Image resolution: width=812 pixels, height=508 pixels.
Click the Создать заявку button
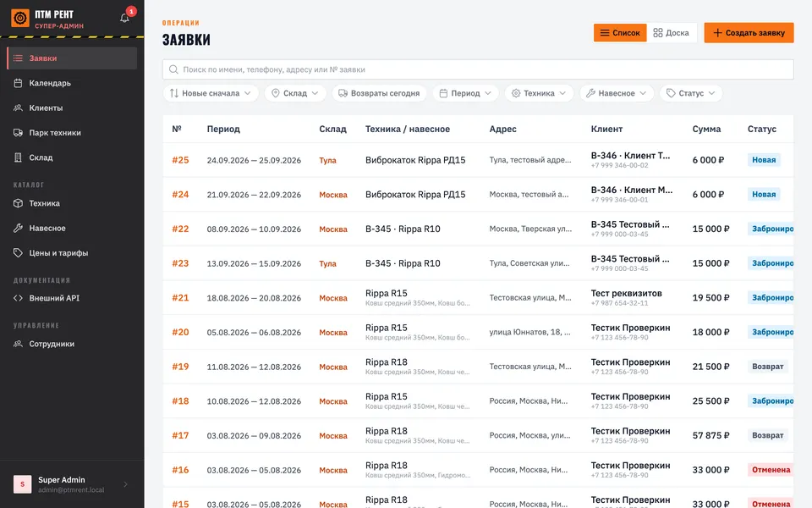(749, 33)
